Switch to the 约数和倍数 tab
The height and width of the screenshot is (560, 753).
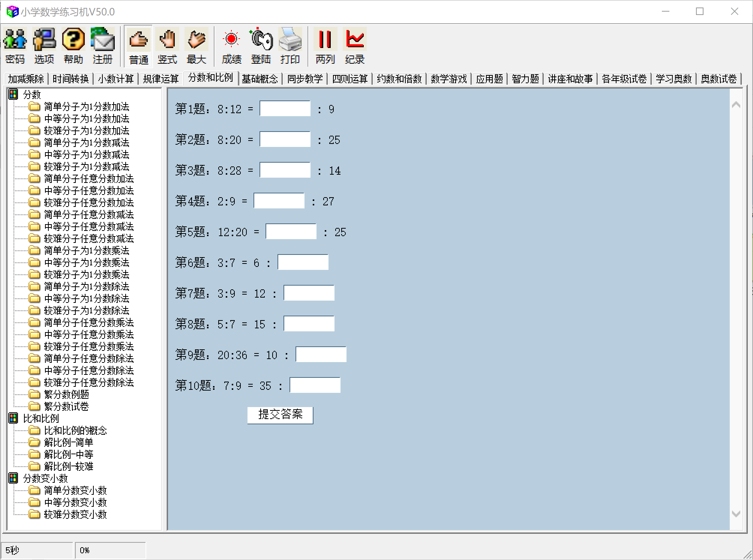(399, 79)
